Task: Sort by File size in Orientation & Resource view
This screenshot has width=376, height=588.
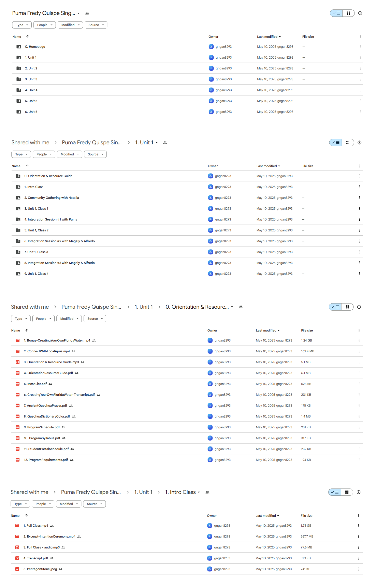Action: [307, 330]
